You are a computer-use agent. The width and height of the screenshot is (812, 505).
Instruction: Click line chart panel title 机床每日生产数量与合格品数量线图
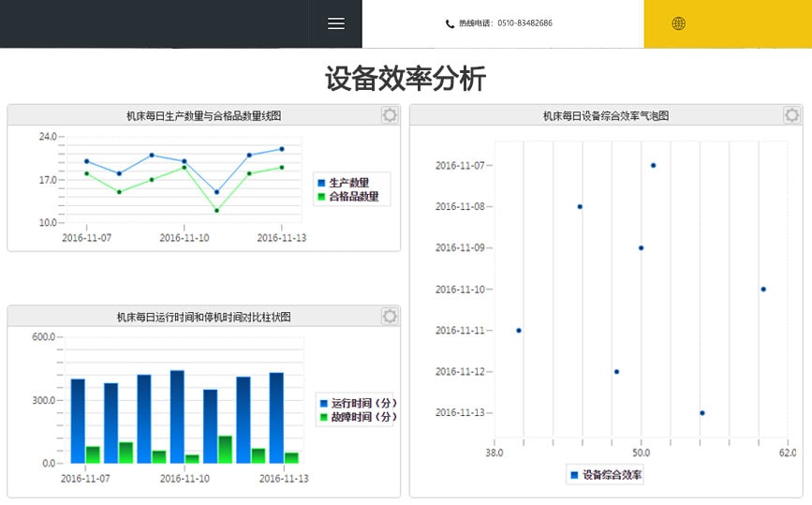pyautogui.click(x=203, y=115)
